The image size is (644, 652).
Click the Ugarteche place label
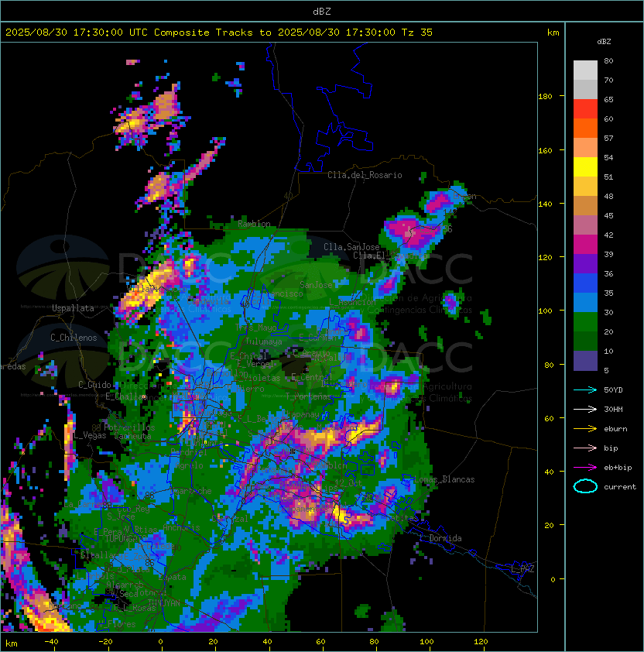point(190,491)
